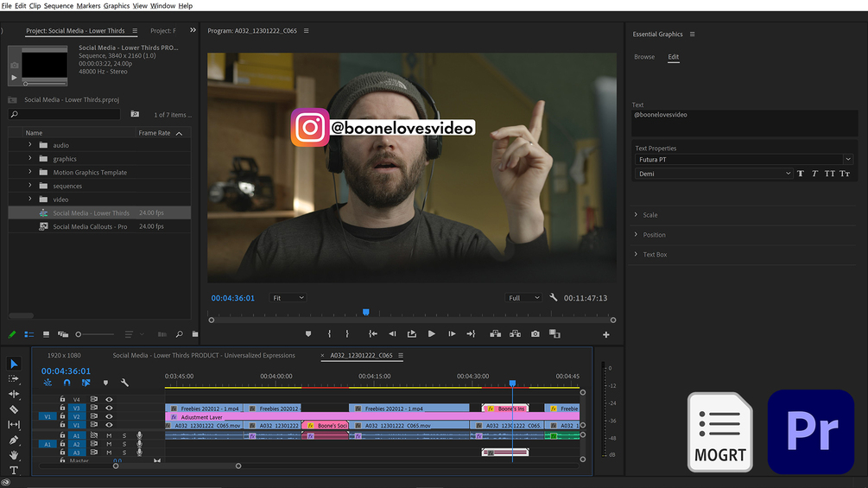Expand the audio bin folder
Screen dimensions: 868x488
[30, 145]
